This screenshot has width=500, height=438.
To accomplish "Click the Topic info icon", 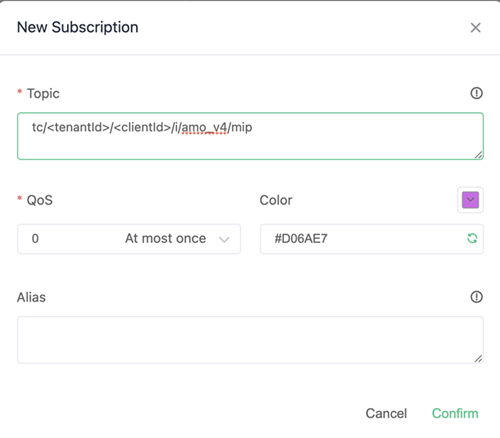I will coord(476,93).
